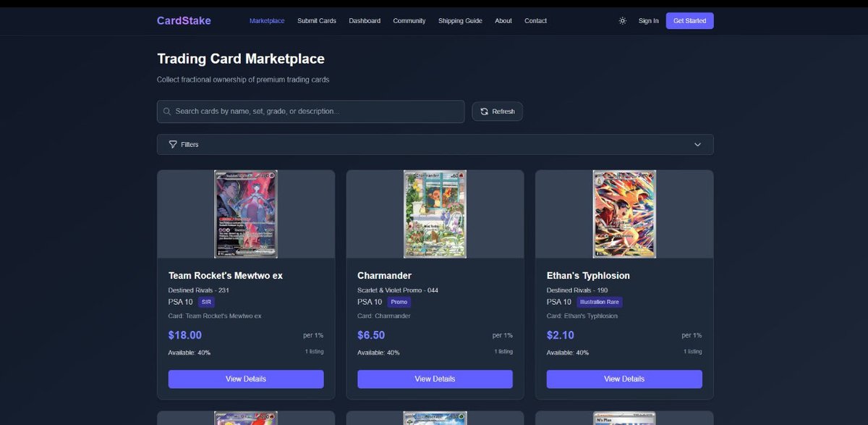Expand the Filters panel
Image resolution: width=868 pixels, height=425 pixels.
pos(434,144)
